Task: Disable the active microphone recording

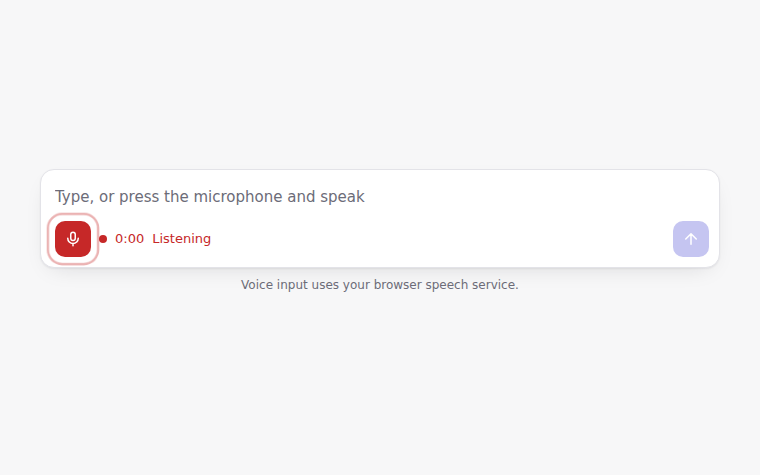Action: 73,239
